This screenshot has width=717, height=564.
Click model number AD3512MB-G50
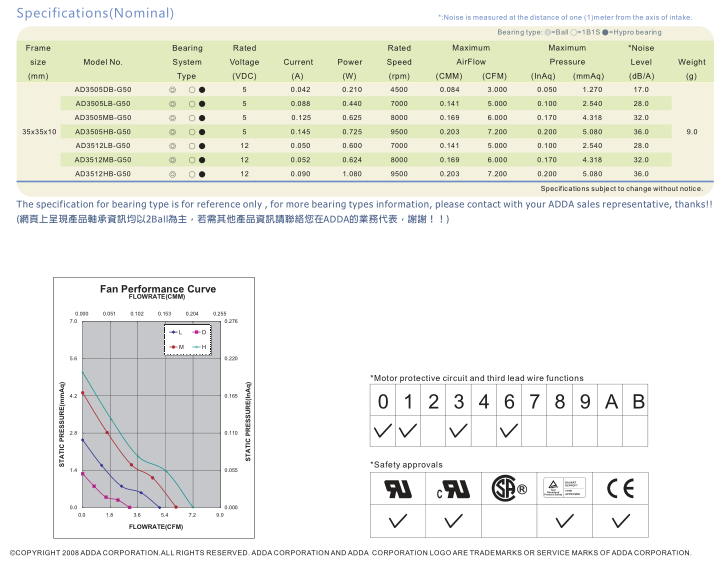[103, 160]
